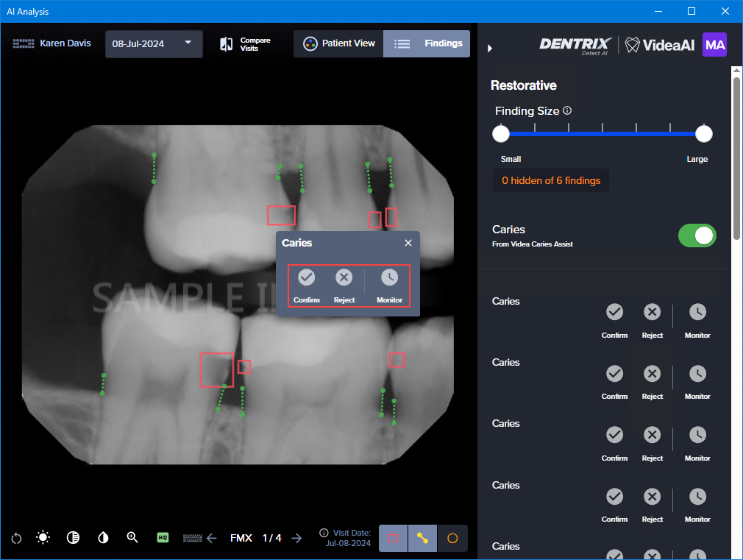Go to next FMX image arrow
This screenshot has width=743, height=560.
[296, 538]
